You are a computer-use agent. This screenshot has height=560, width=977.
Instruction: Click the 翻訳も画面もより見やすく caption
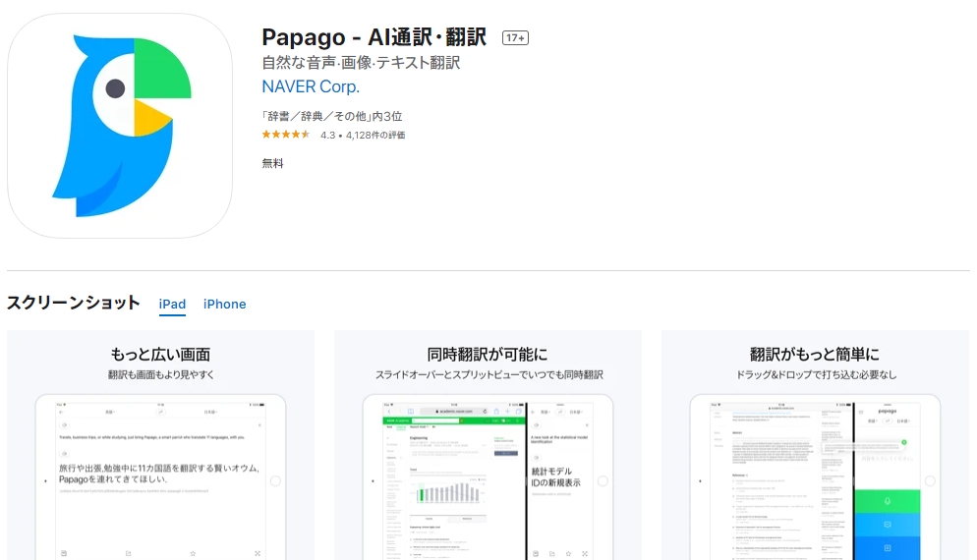tap(161, 375)
